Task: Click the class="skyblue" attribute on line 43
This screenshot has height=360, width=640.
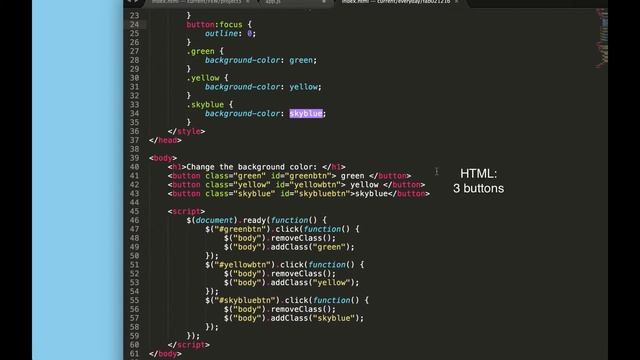Action: pos(240,194)
